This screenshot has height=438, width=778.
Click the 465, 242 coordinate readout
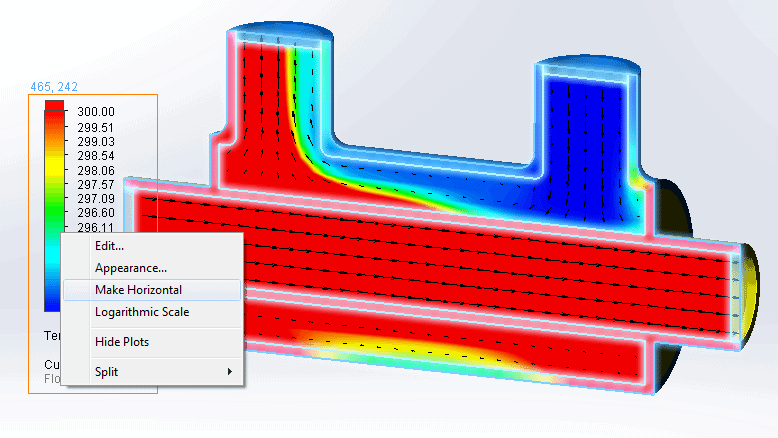click(54, 87)
